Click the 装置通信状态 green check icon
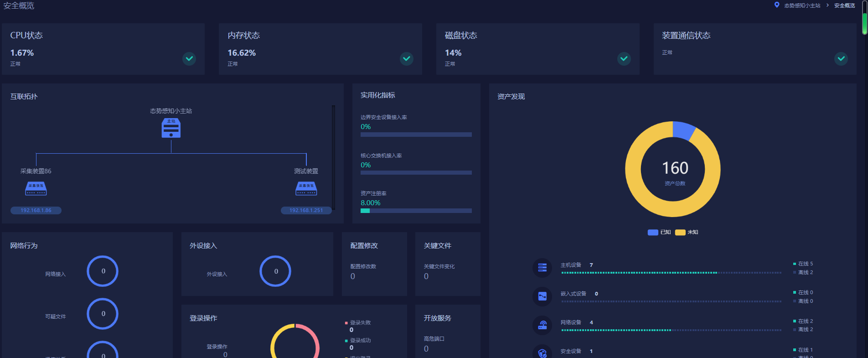 (841, 58)
